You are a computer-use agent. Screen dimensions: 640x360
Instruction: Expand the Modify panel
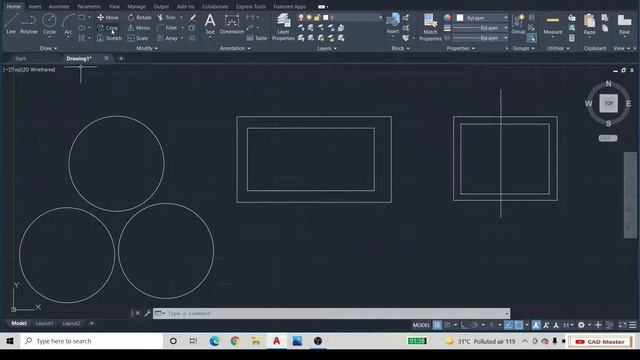pyautogui.click(x=147, y=48)
